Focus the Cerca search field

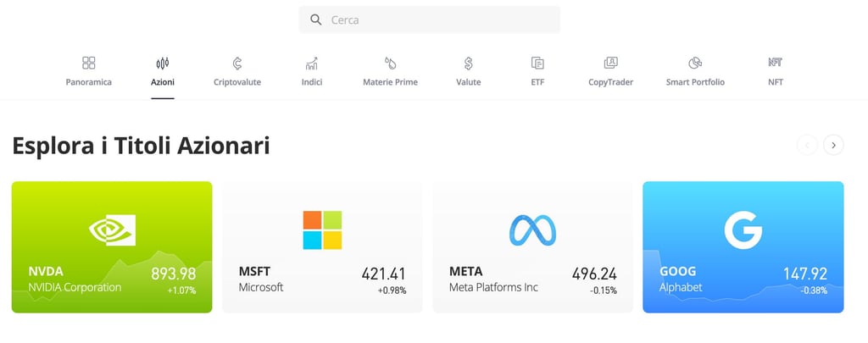click(430, 20)
